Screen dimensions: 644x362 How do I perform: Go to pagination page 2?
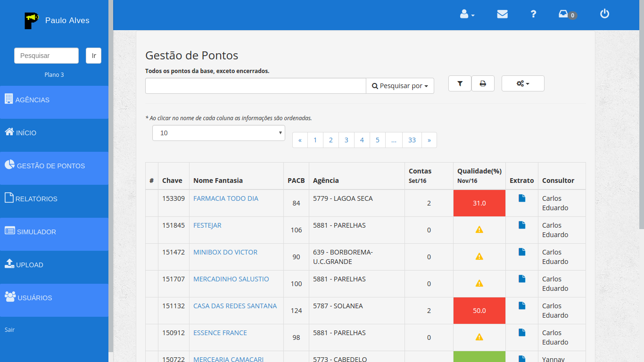click(x=331, y=140)
